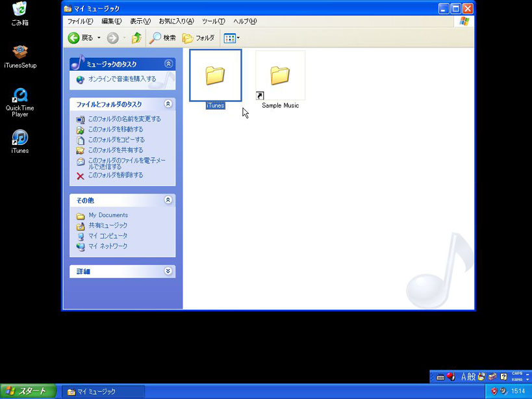The height and width of the screenshot is (399, 532).
Task: Open the ファイル(F) menu
Action: click(x=80, y=21)
